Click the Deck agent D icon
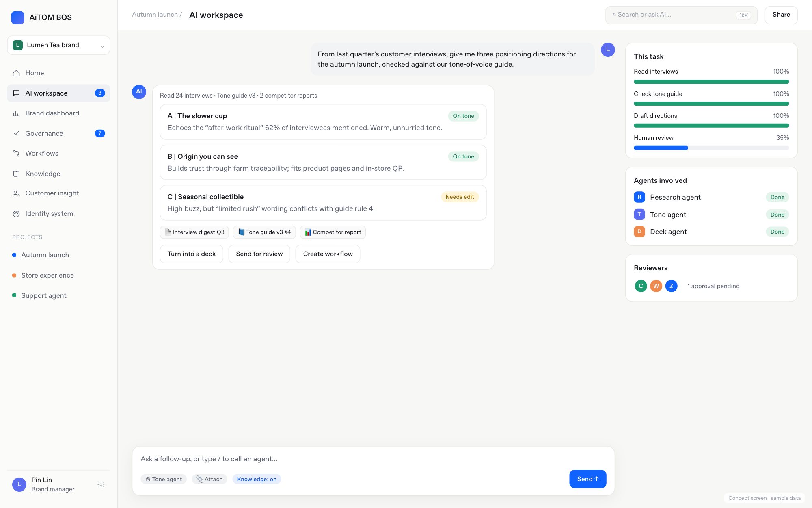This screenshot has height=508, width=812. coord(639,232)
